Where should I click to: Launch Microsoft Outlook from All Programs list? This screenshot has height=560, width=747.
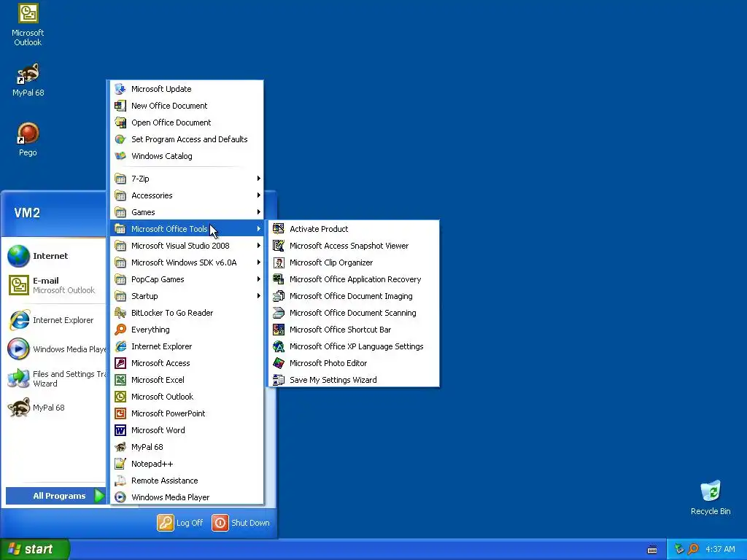(187, 397)
